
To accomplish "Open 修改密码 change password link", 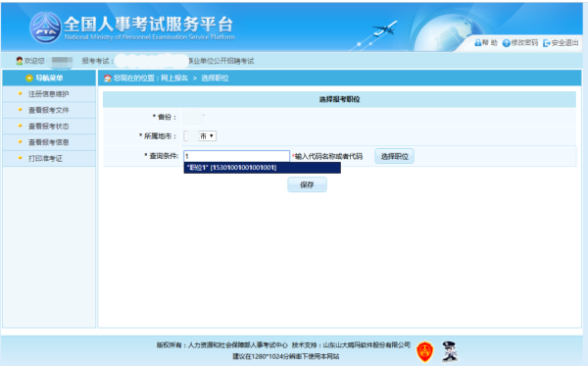I will 524,43.
